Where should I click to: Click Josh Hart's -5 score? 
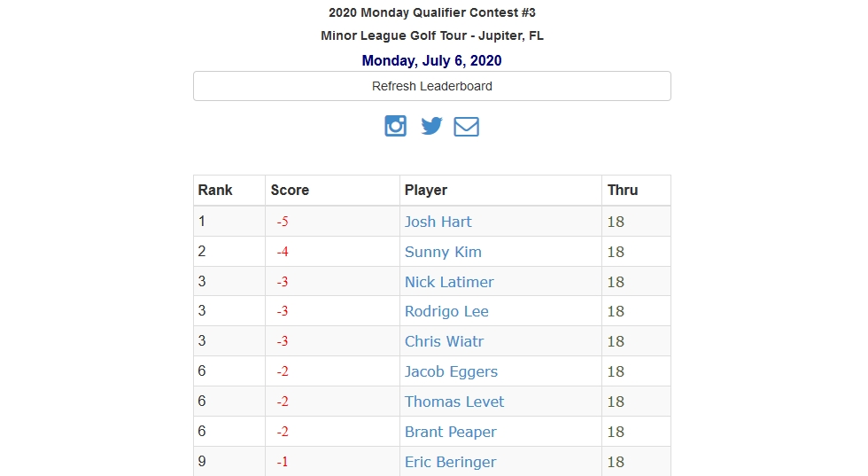(283, 222)
